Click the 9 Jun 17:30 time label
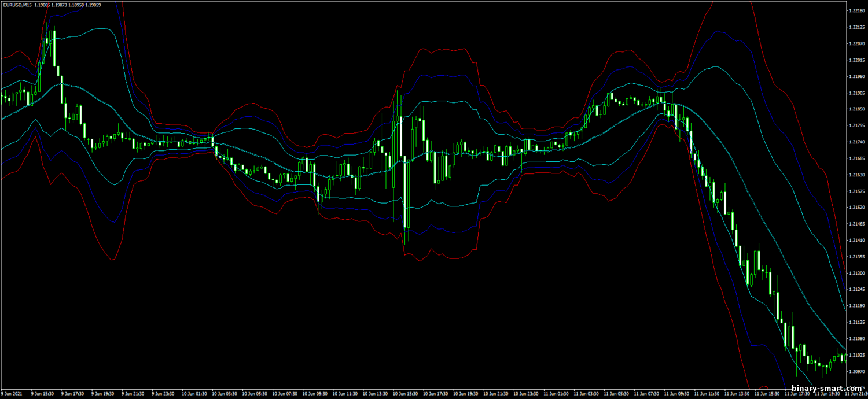The image size is (868, 399). 73,394
